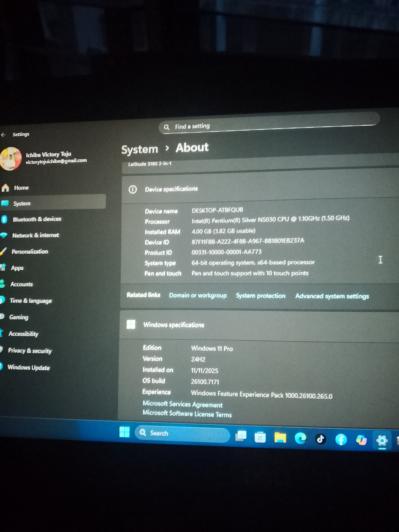
Task: Collapse the Windows specifications section header
Action: pyautogui.click(x=259, y=326)
